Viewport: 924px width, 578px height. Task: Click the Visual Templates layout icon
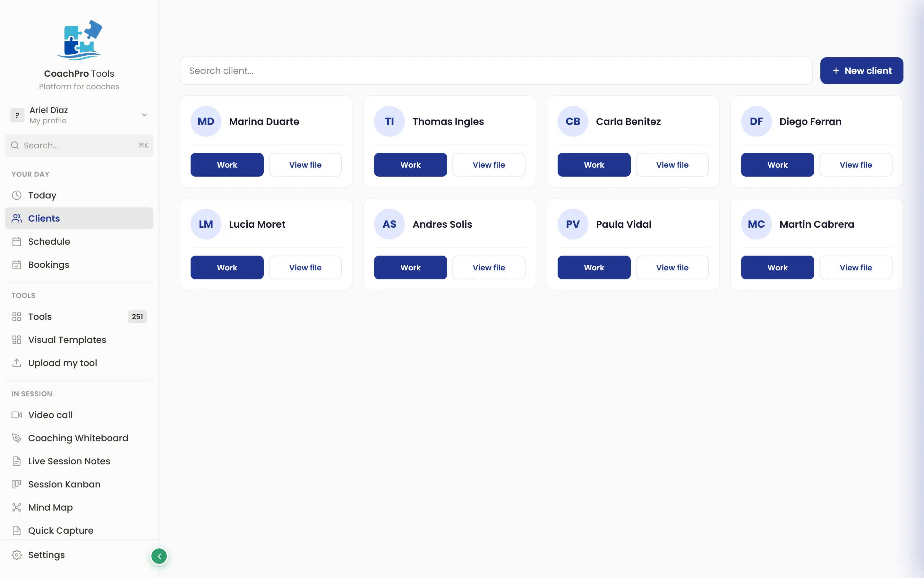[16, 340]
